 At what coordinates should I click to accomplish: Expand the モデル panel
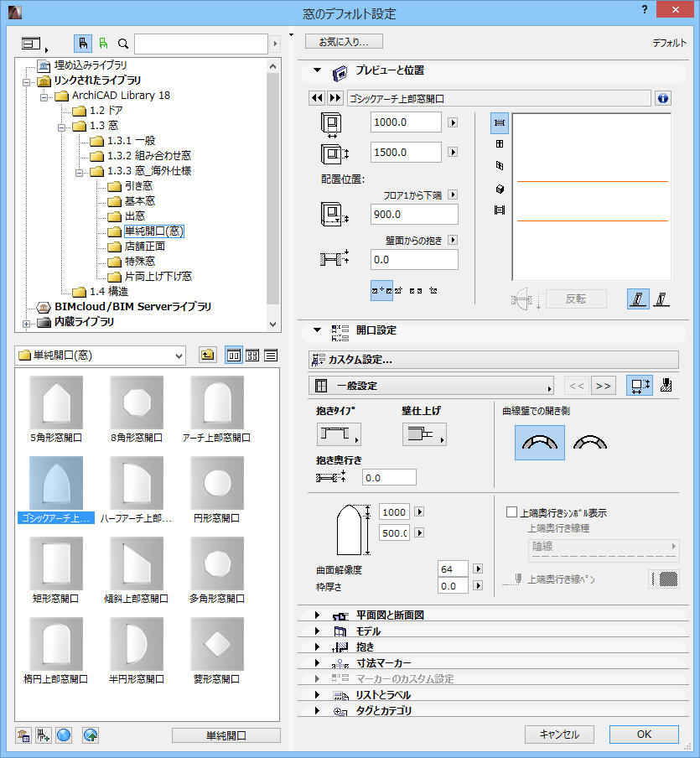pos(317,631)
